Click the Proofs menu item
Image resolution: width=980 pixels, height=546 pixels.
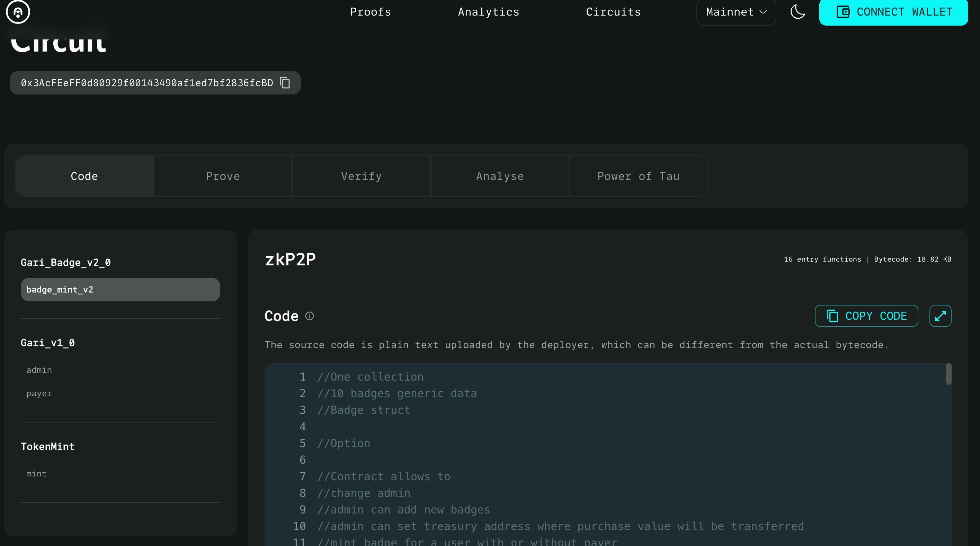click(x=370, y=11)
